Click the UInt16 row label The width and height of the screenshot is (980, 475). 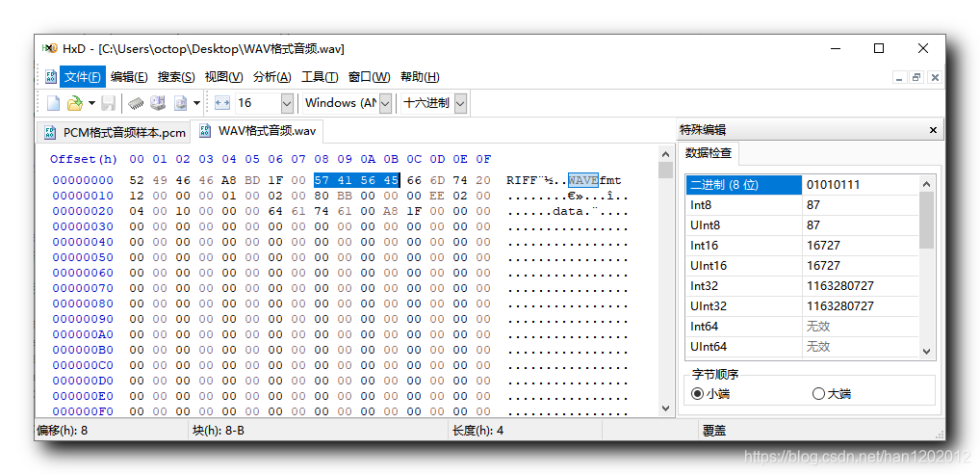click(709, 265)
